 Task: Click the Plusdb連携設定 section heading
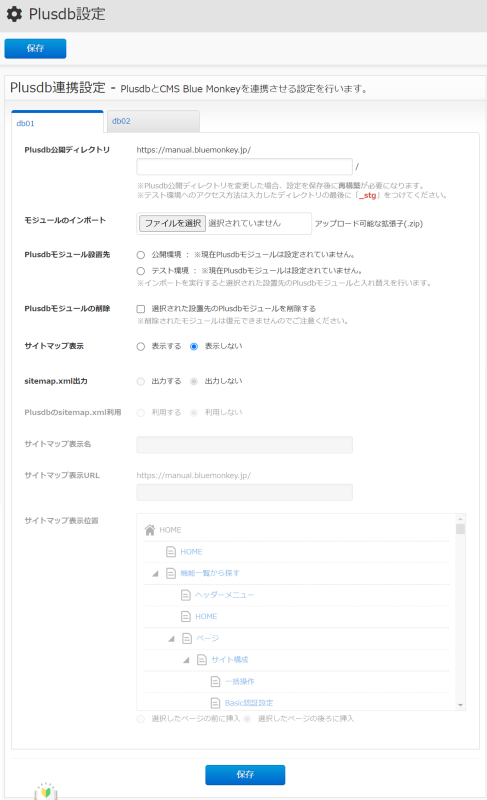click(x=58, y=88)
